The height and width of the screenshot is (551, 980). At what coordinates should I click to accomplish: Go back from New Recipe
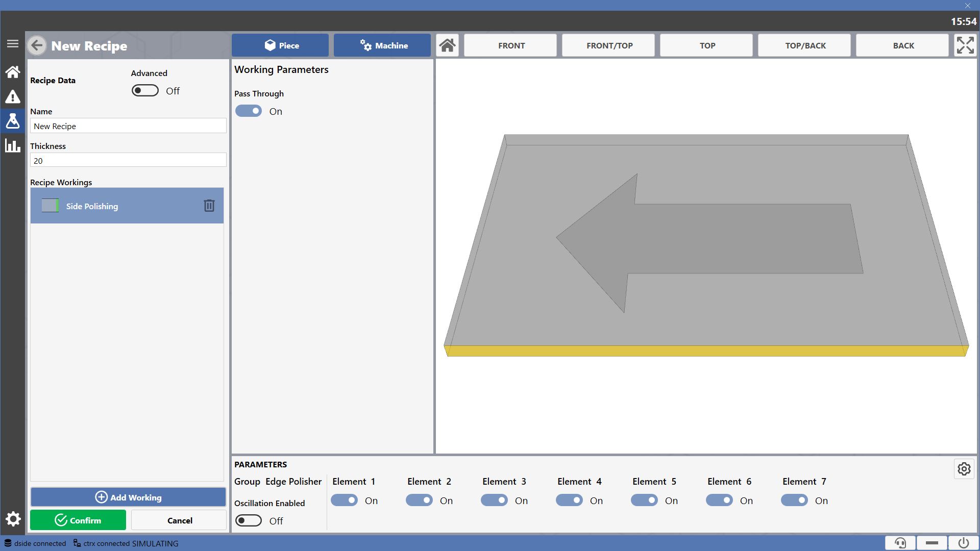[37, 45]
